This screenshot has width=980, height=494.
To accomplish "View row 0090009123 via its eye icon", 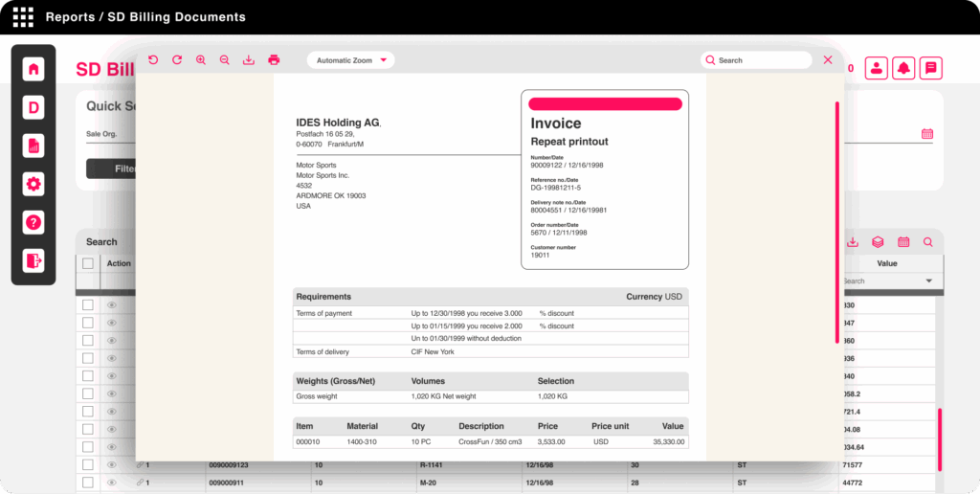I will (x=112, y=464).
